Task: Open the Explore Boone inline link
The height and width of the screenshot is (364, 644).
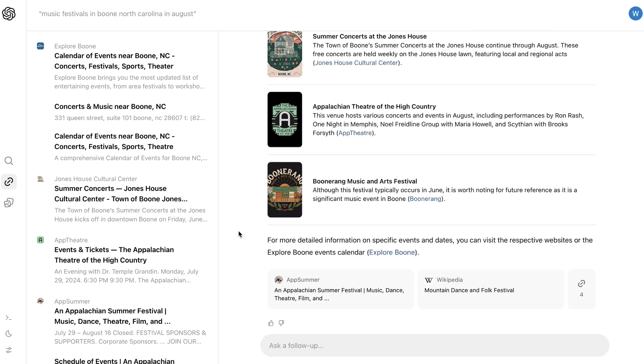Action: (x=392, y=252)
